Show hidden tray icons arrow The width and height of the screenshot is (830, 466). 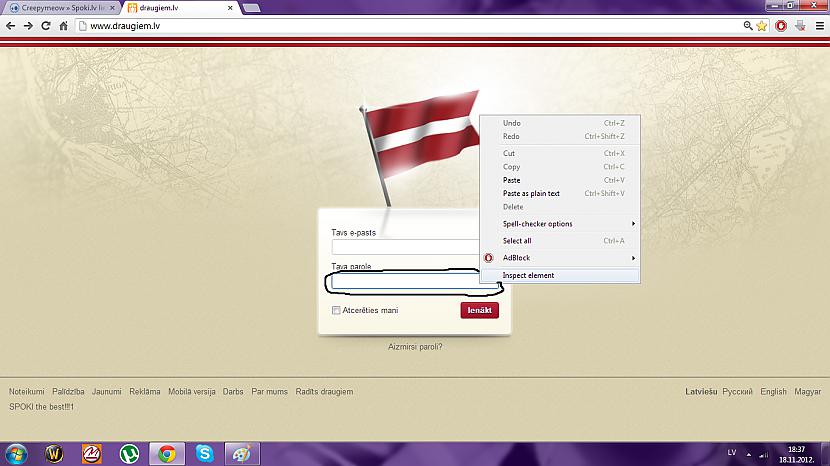click(748, 454)
